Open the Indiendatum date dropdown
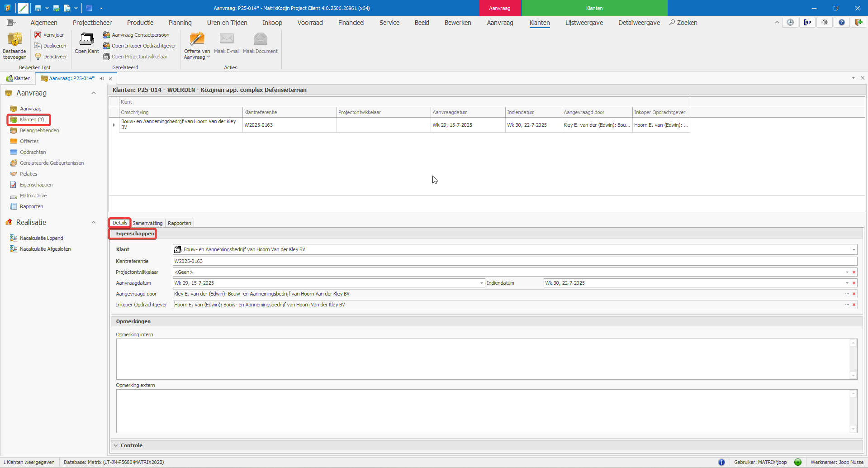The image size is (868, 468). click(847, 283)
